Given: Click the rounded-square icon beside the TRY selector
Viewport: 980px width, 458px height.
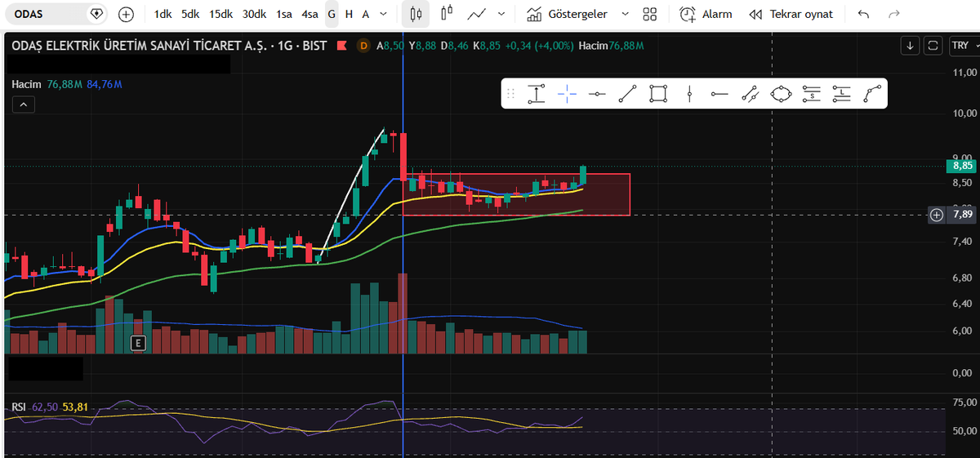Looking at the screenshot, I should (x=933, y=47).
